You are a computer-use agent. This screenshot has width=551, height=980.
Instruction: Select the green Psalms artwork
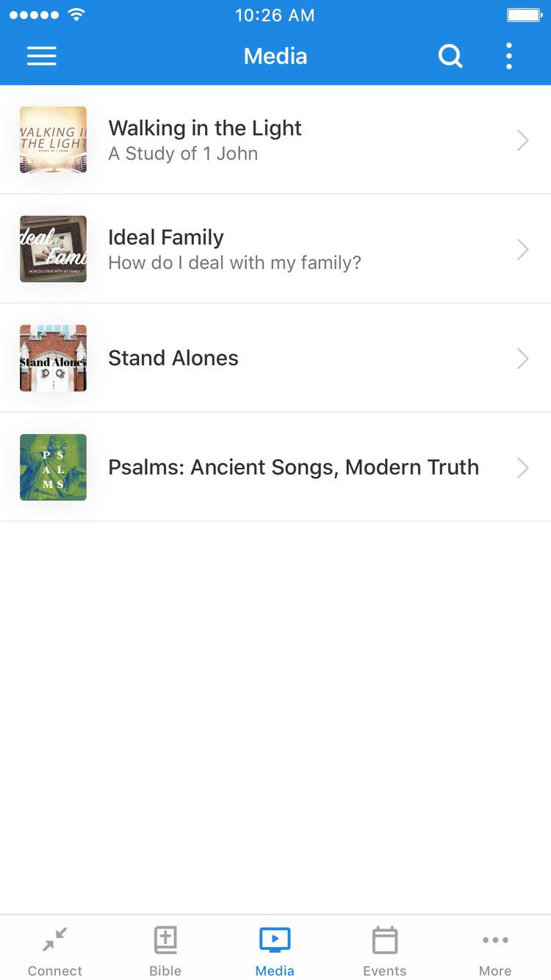pos(53,467)
